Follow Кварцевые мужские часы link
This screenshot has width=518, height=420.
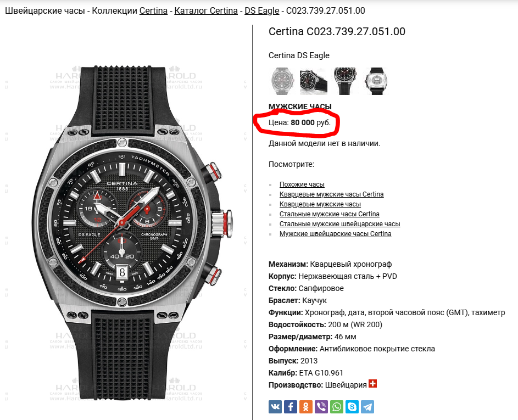pyautogui.click(x=320, y=204)
